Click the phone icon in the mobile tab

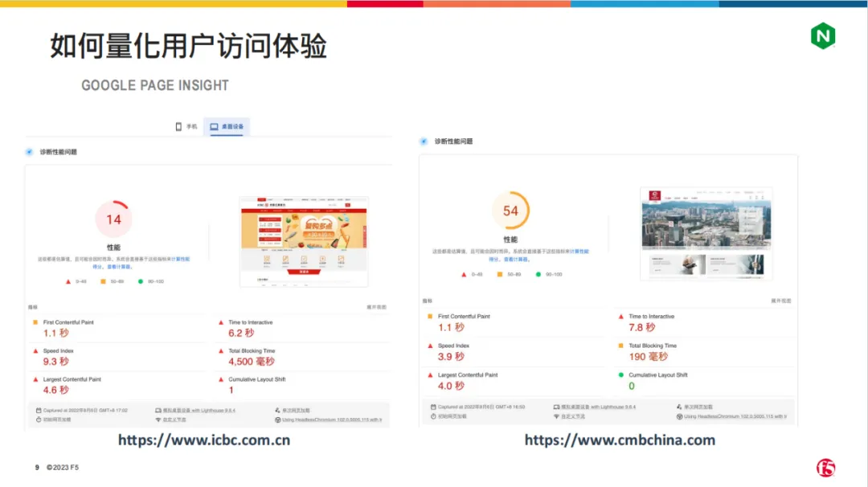tap(178, 127)
